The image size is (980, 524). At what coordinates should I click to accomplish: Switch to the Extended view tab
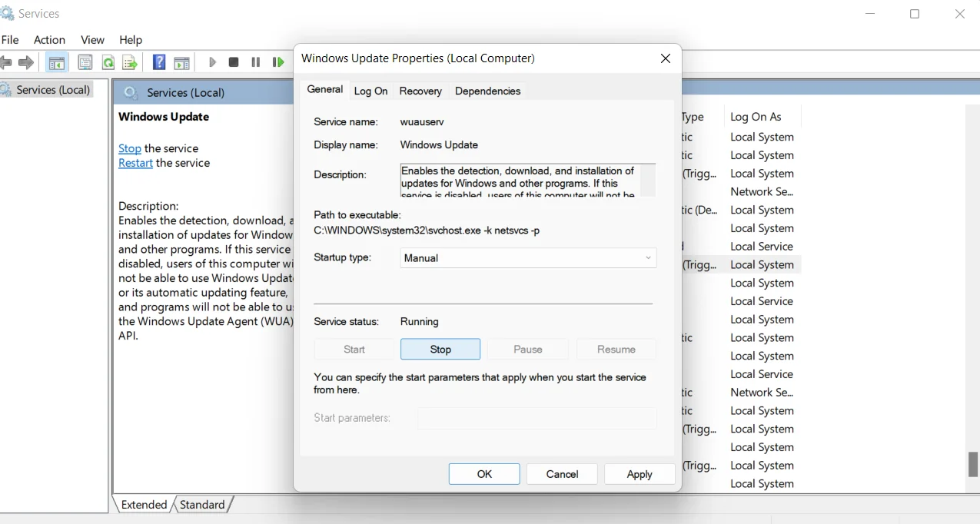tap(144, 505)
